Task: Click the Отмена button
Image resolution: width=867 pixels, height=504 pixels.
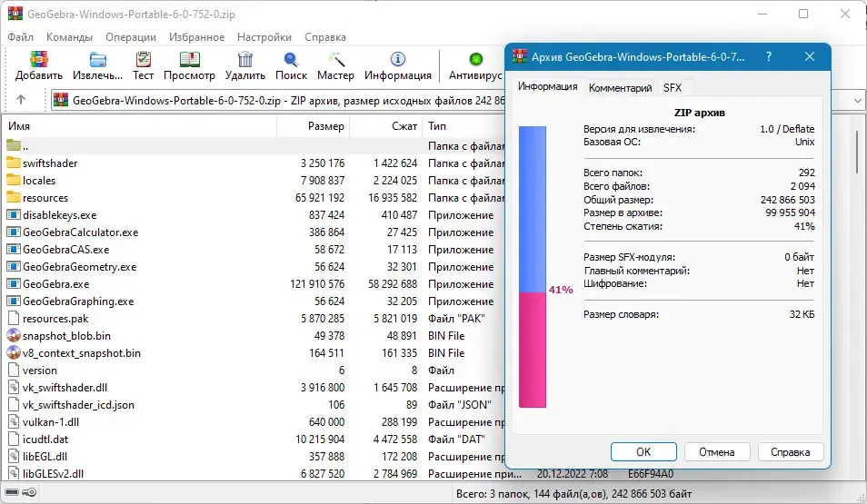Action: coord(717,452)
